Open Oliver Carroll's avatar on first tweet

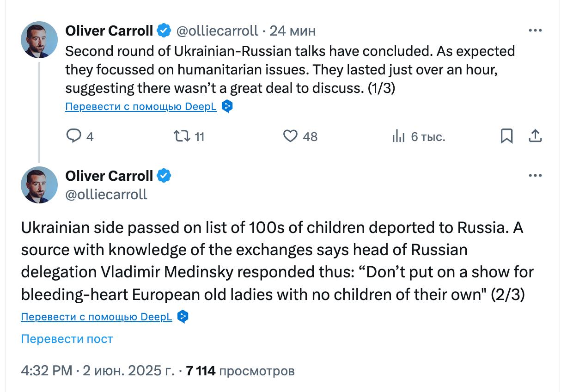(39, 40)
